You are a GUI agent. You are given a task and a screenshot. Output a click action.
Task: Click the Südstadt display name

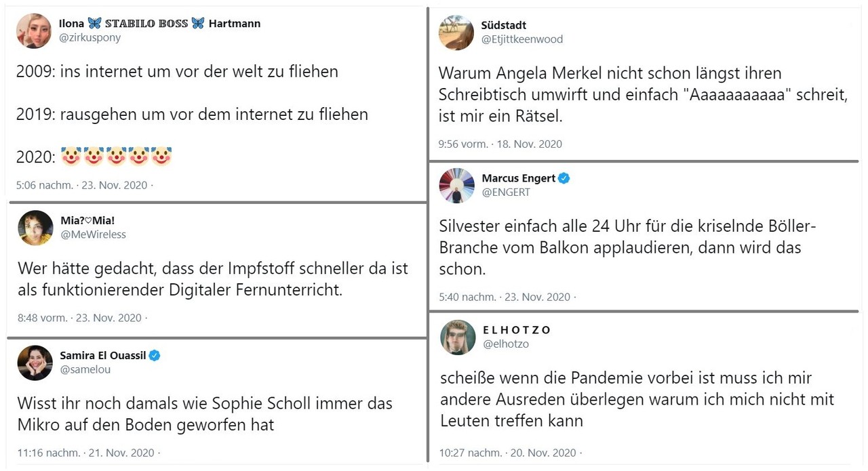tap(504, 25)
